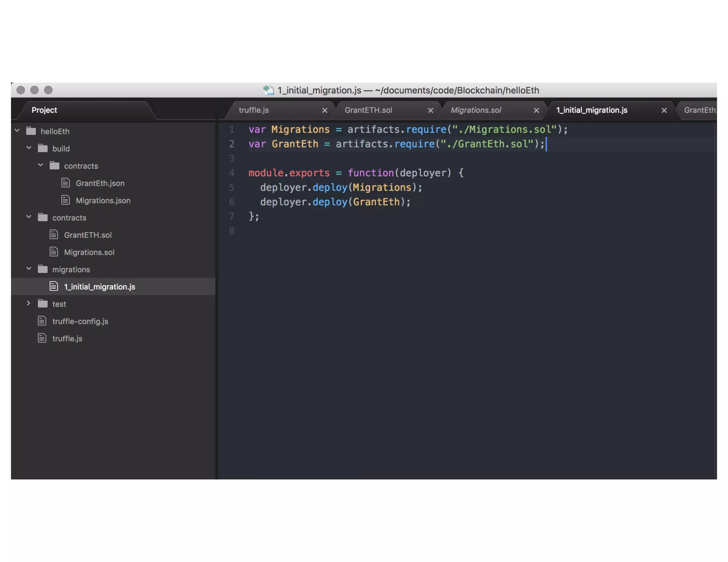This screenshot has width=728, height=562.
Task: Switch to the GrantETH.sol tab
Action: tap(368, 110)
